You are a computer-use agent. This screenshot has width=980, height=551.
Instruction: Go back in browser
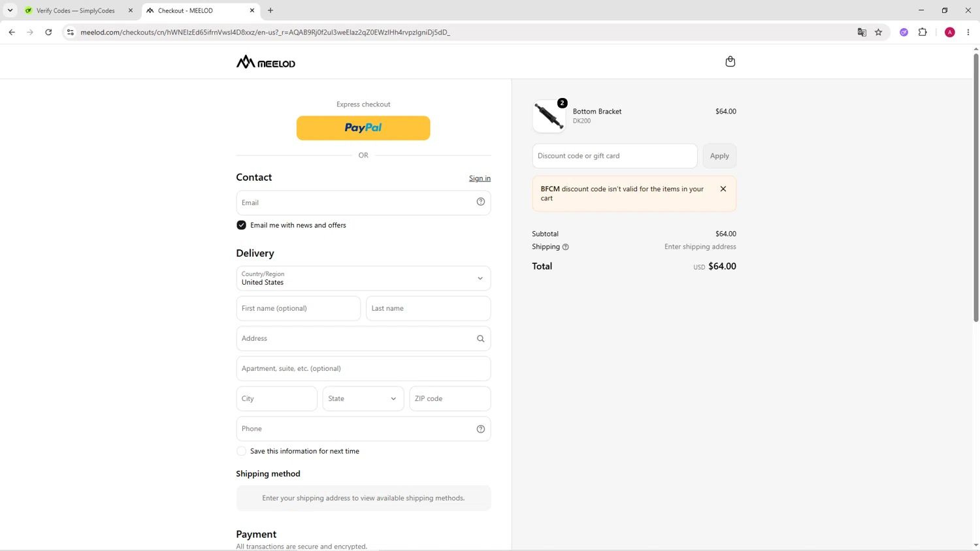tap(12, 32)
